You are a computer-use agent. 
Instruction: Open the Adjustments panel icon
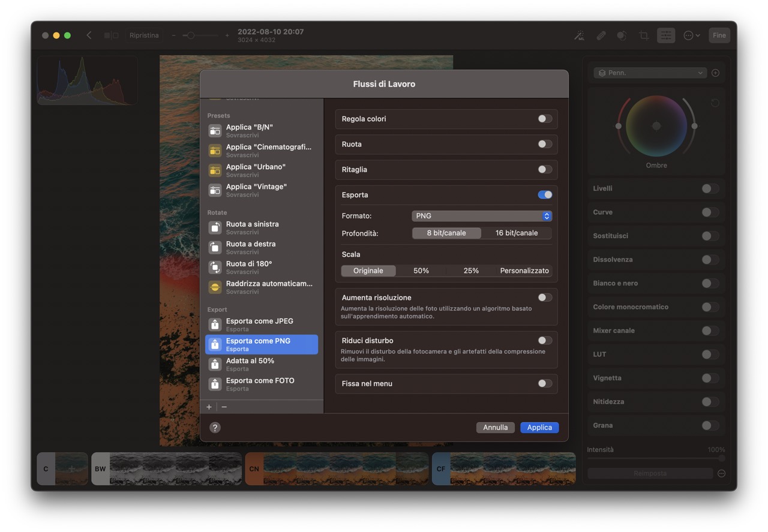point(665,35)
